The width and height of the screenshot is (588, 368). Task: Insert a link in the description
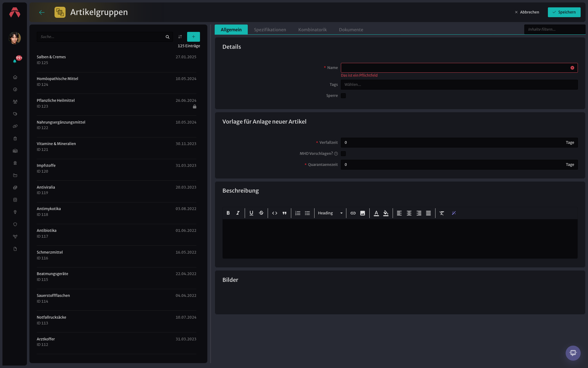(353, 213)
